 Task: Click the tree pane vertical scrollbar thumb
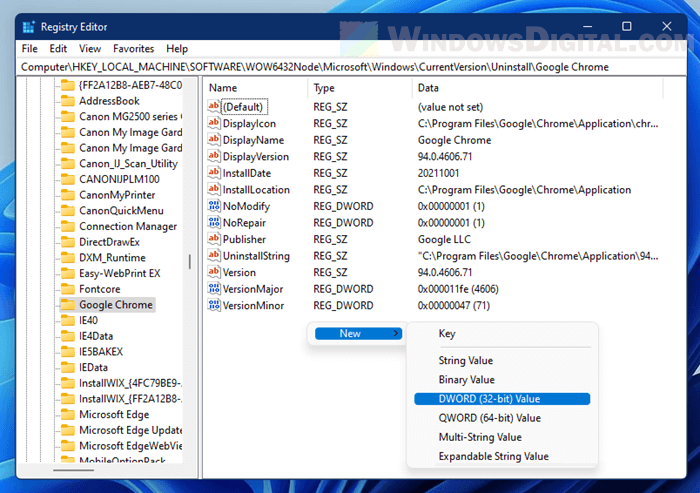click(x=190, y=262)
